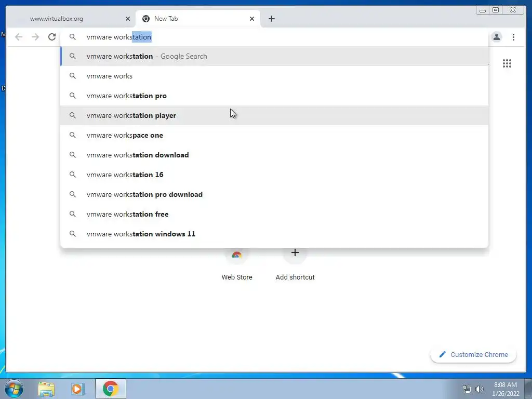The height and width of the screenshot is (399, 532).
Task: Open a new tab with plus button
Action: tap(271, 19)
